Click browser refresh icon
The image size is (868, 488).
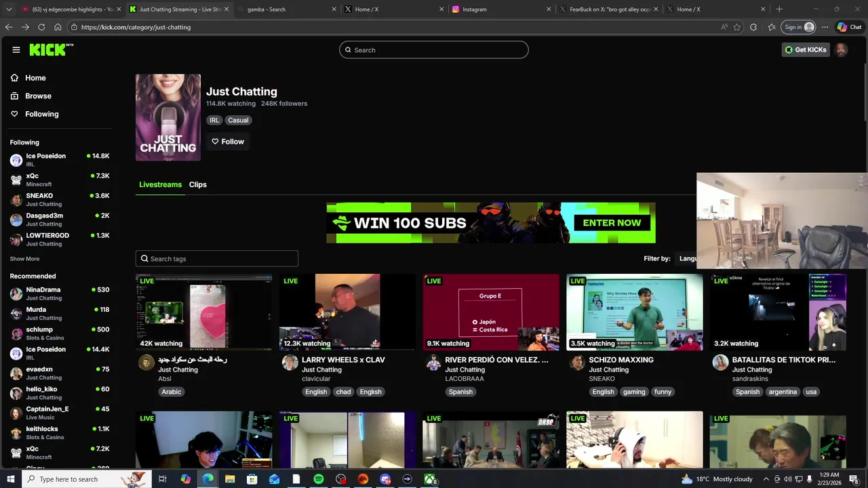[41, 27]
